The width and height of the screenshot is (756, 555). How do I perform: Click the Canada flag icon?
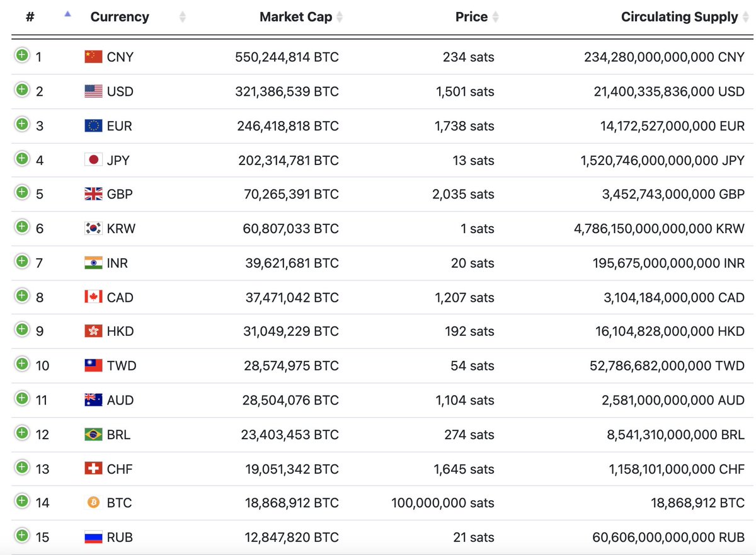(93, 297)
